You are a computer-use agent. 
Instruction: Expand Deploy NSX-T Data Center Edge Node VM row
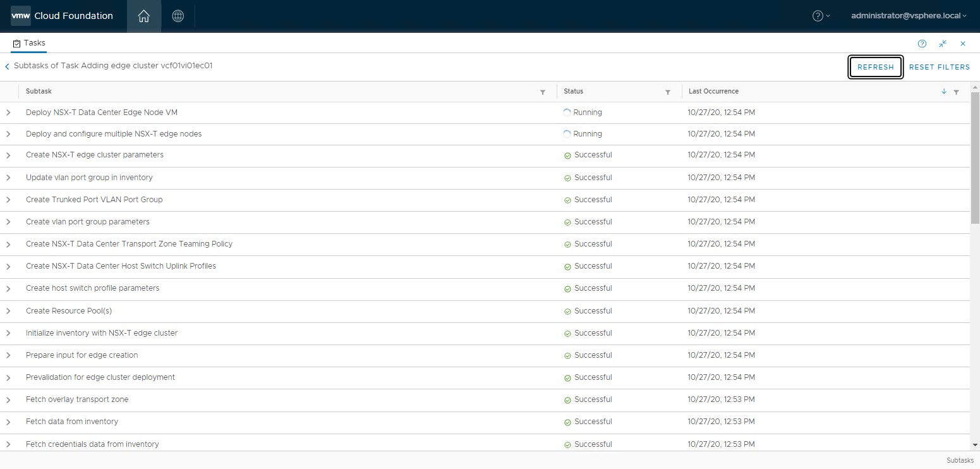(x=8, y=113)
